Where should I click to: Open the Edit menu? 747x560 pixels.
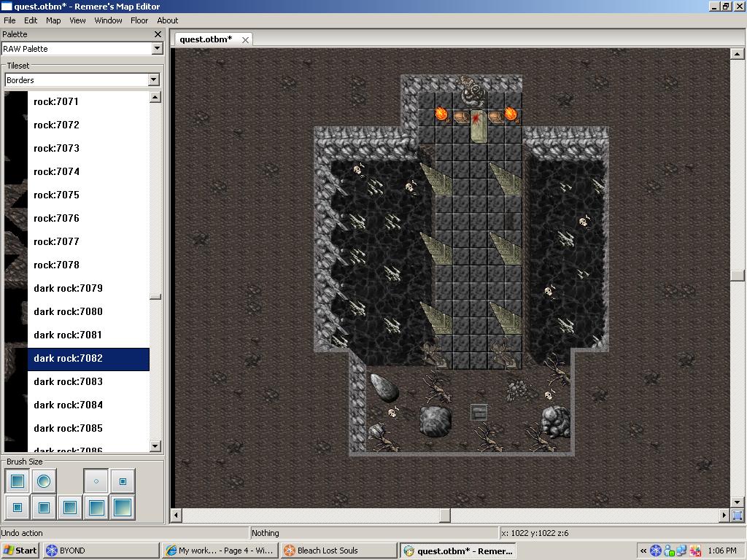tap(31, 20)
